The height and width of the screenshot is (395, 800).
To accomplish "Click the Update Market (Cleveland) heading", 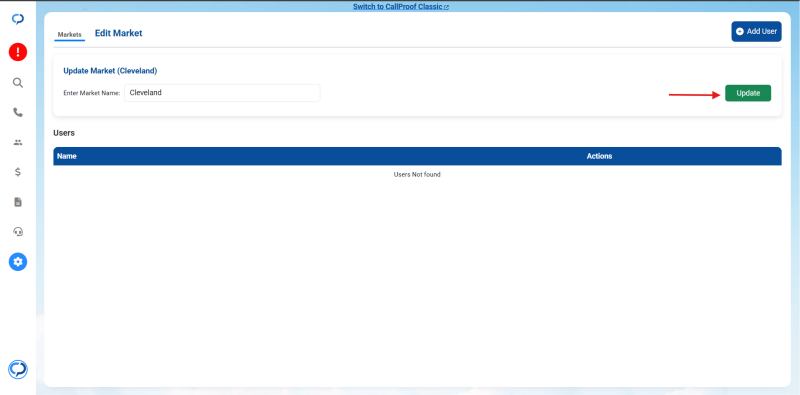I will click(x=110, y=71).
